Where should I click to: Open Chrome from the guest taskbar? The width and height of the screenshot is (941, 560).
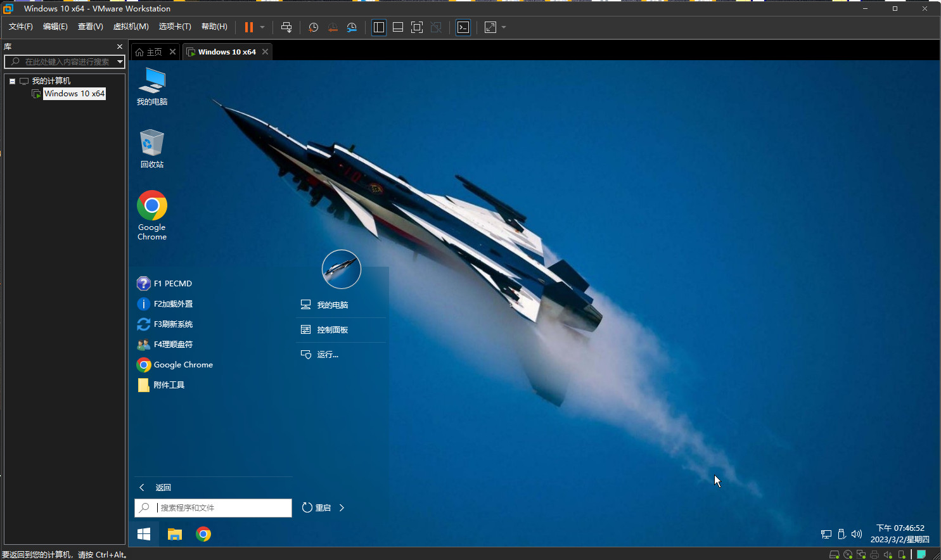click(203, 534)
